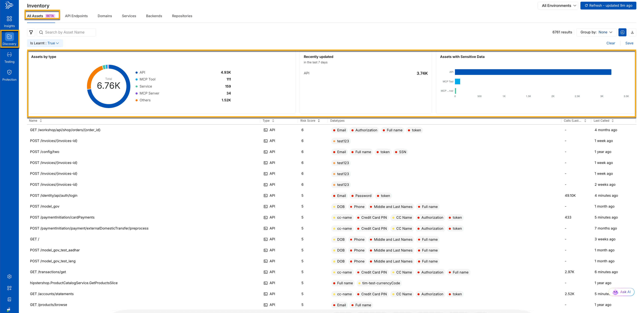Screen dimensions: 644x313
Task: Click the SSN datatype tag
Action: pyautogui.click(x=400, y=152)
